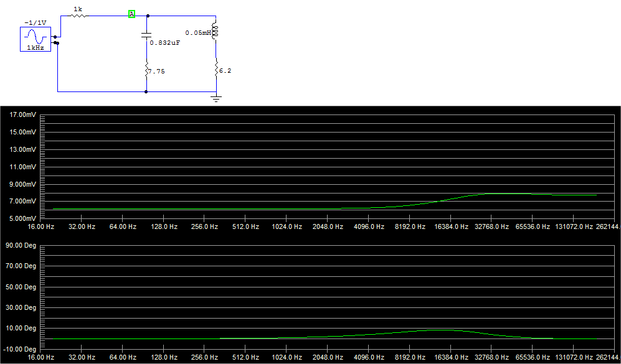Click the 7.000mV magnitude axis label

point(22,202)
